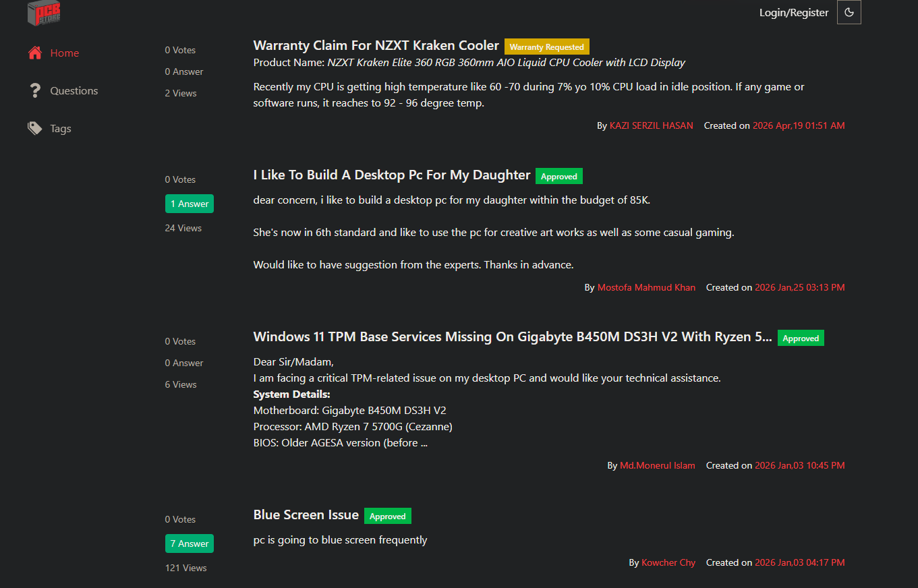918x588 pixels.
Task: Click 'Motherboard: Gigabyte B450M DS3H V2' line
Action: [x=350, y=411]
